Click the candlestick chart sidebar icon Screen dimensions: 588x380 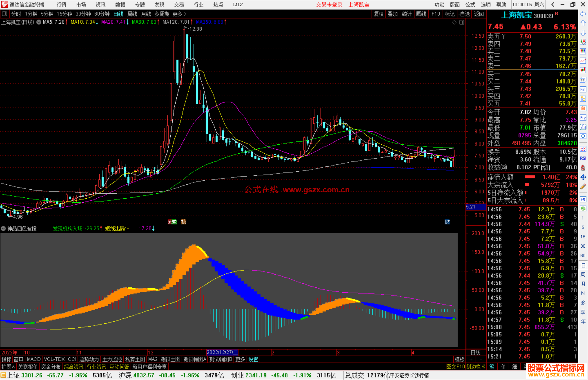click(x=583, y=70)
